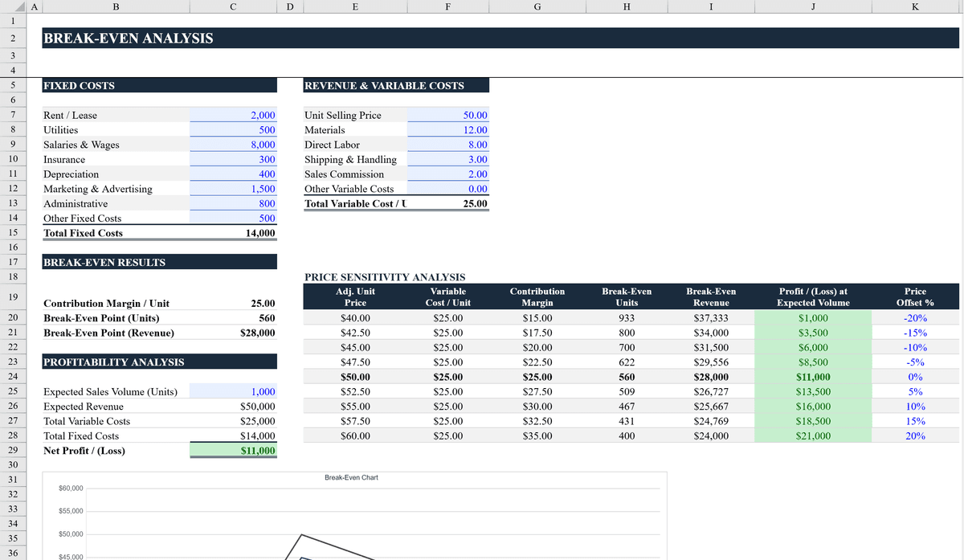Click the Net Profit green cell $11,000
Viewport: 964px width, 560px height.
pyautogui.click(x=234, y=451)
